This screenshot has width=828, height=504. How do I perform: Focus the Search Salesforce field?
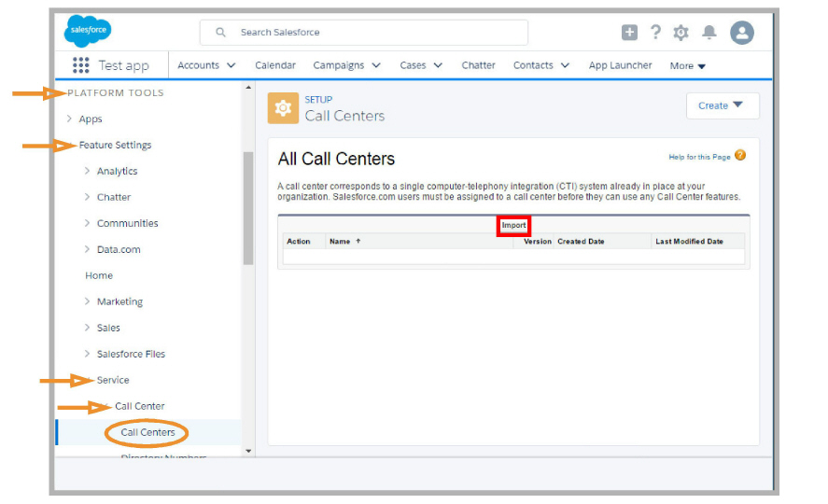coord(364,32)
